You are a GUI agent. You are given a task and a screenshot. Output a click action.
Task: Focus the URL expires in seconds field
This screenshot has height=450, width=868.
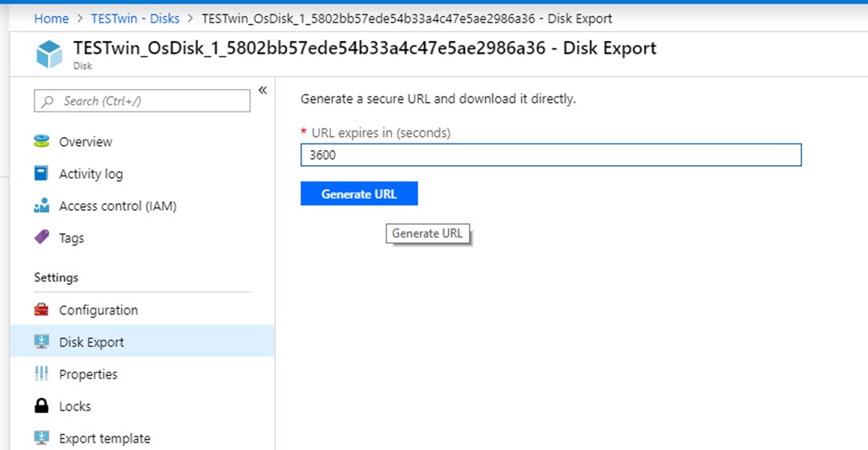point(551,155)
